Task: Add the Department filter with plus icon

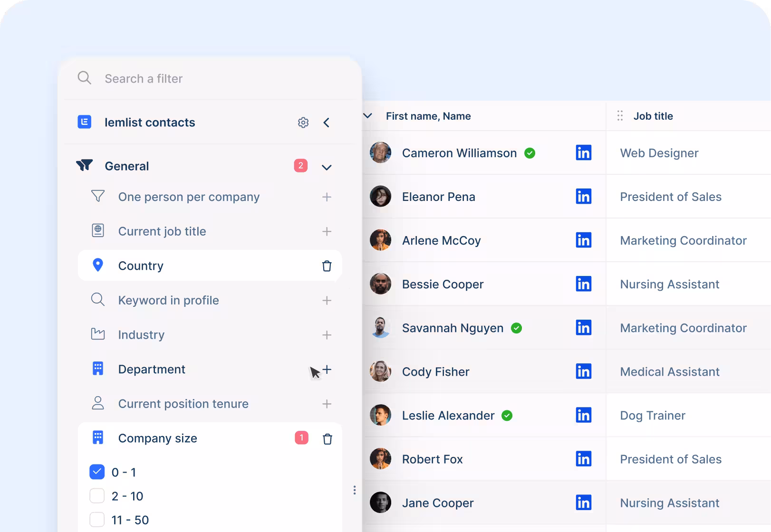Action: pos(327,370)
